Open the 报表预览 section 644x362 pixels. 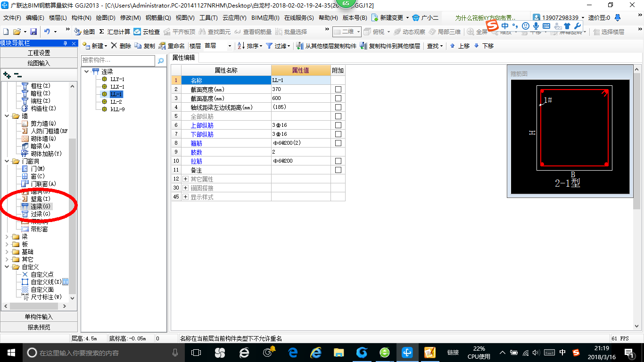coord(39,327)
